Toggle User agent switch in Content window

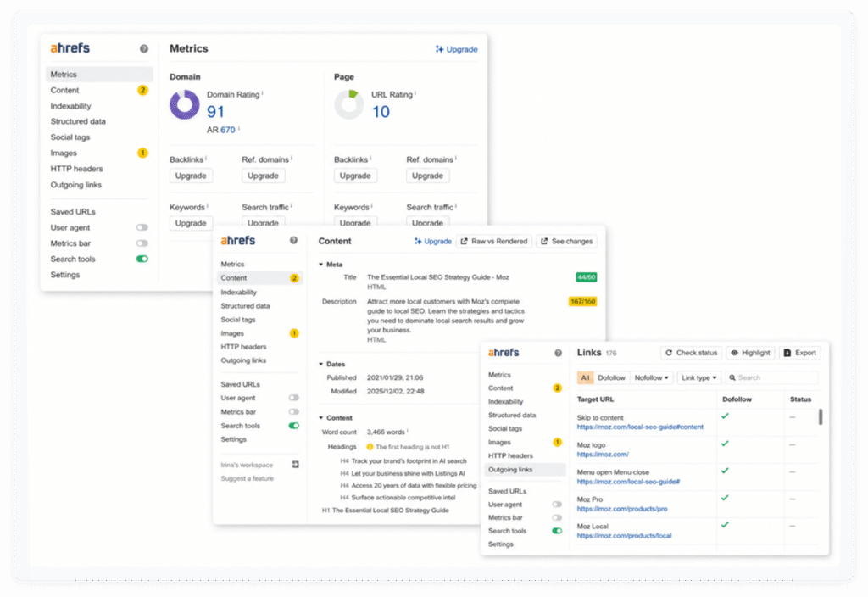[294, 398]
